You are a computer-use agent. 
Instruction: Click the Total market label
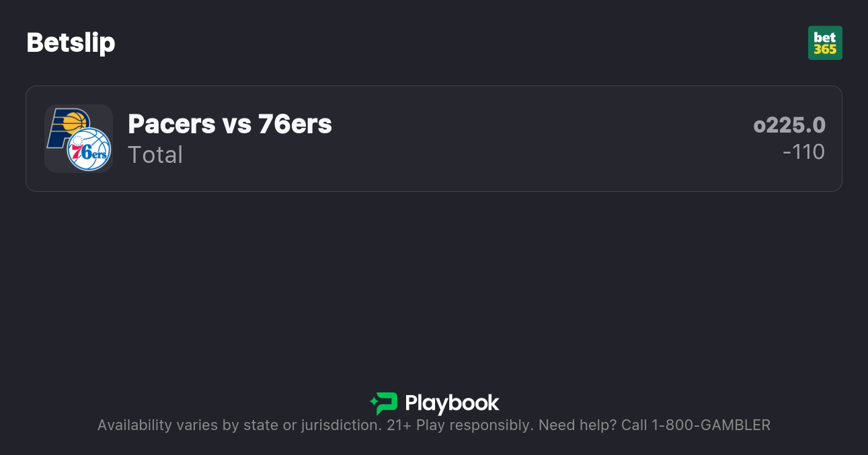pyautogui.click(x=155, y=155)
